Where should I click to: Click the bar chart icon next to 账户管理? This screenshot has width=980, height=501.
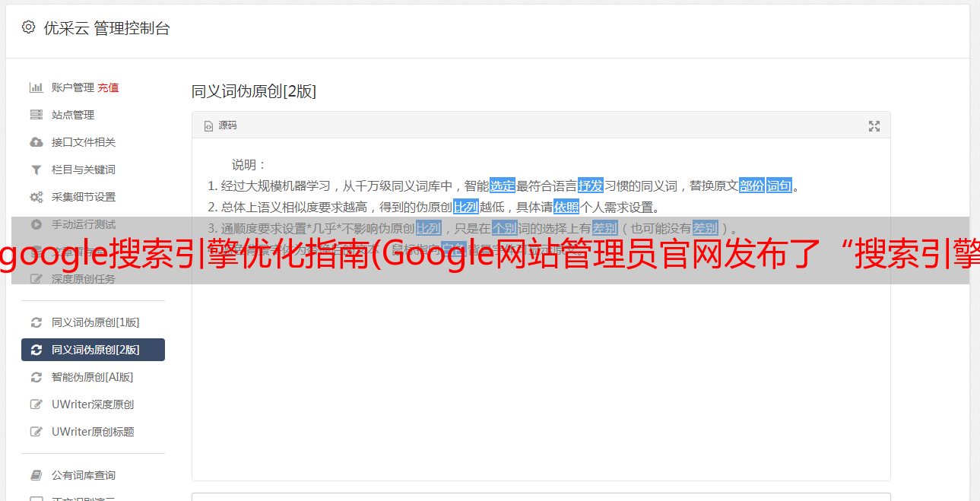(x=36, y=87)
